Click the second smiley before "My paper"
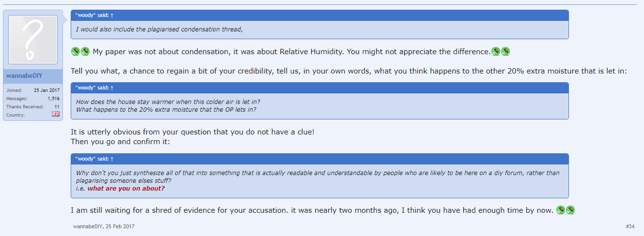The height and width of the screenshot is (236, 644). [x=85, y=51]
